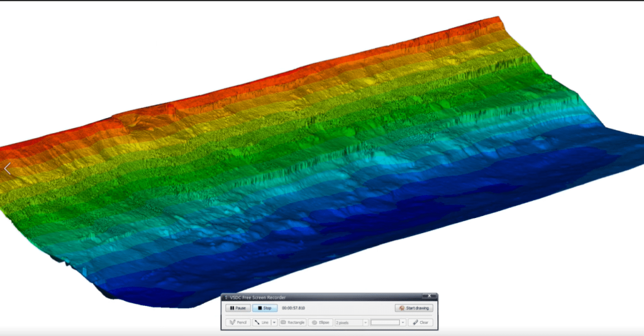
Task: Click the Start drawing button
Action: pos(414,308)
